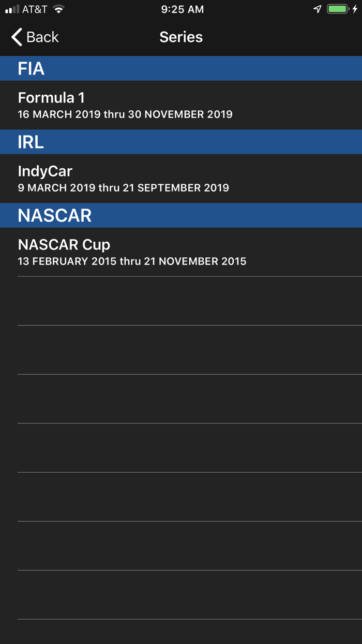Tap the clock showing 9:25 AM
The height and width of the screenshot is (644, 362).
181,9
